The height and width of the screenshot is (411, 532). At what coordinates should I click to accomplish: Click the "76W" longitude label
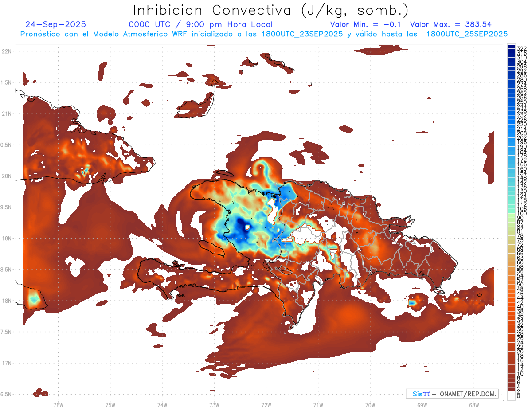pyautogui.click(x=58, y=405)
